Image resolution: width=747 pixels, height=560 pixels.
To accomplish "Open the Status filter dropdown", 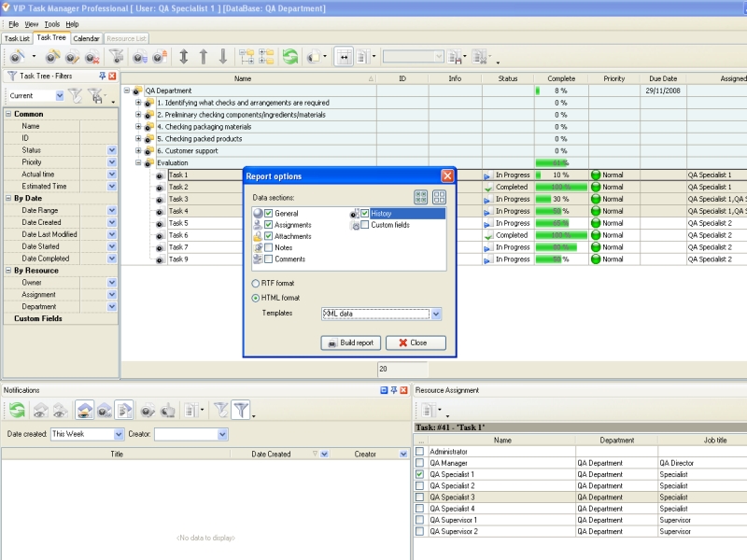I will click(x=112, y=150).
